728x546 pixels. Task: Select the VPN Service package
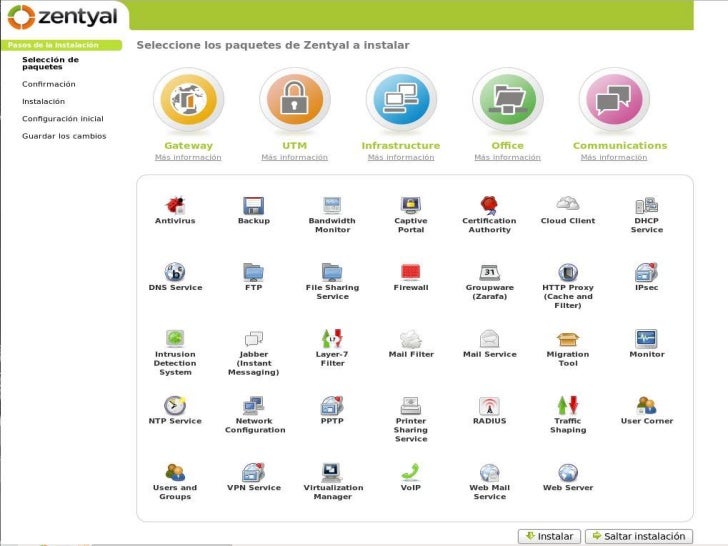click(254, 477)
